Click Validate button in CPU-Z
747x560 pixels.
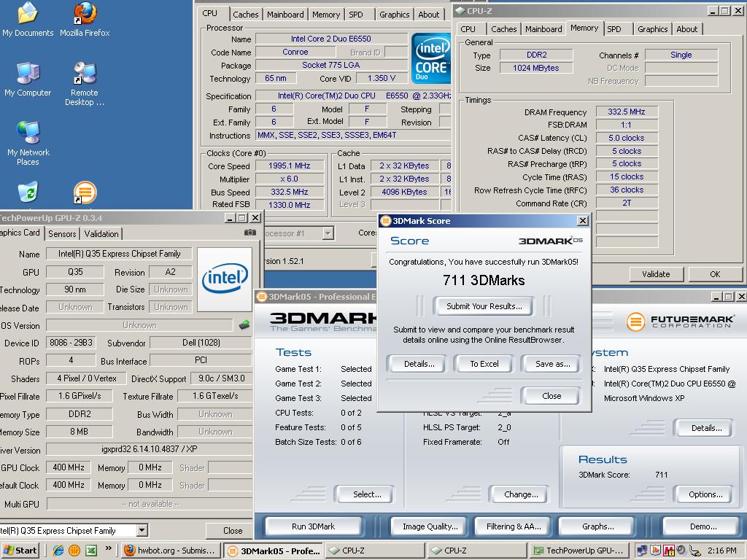pyautogui.click(x=656, y=274)
